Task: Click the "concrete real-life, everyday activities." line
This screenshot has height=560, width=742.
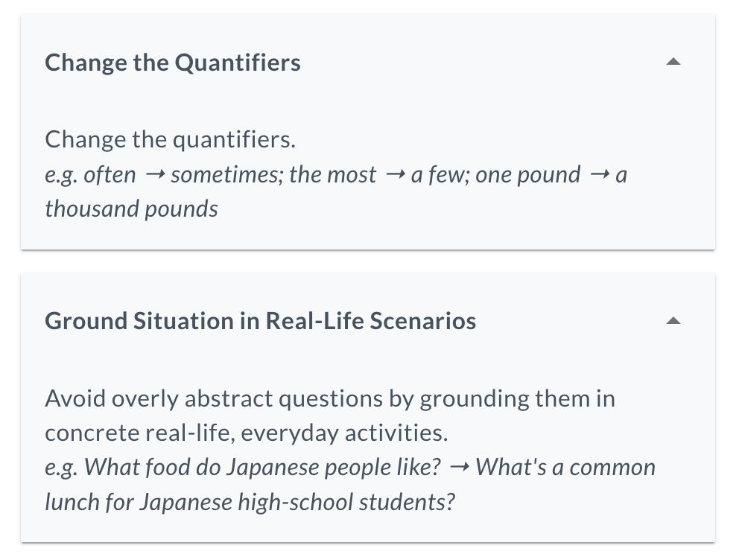Action: tap(246, 433)
